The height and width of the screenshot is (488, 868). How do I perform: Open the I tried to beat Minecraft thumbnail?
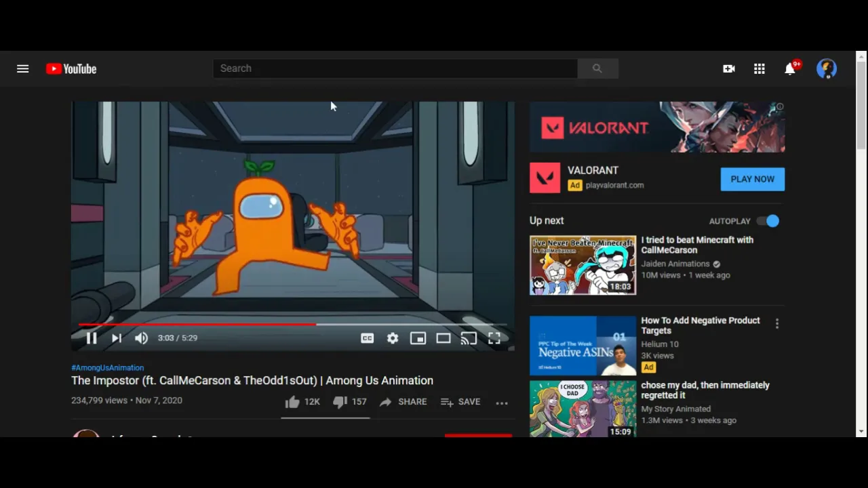point(583,266)
